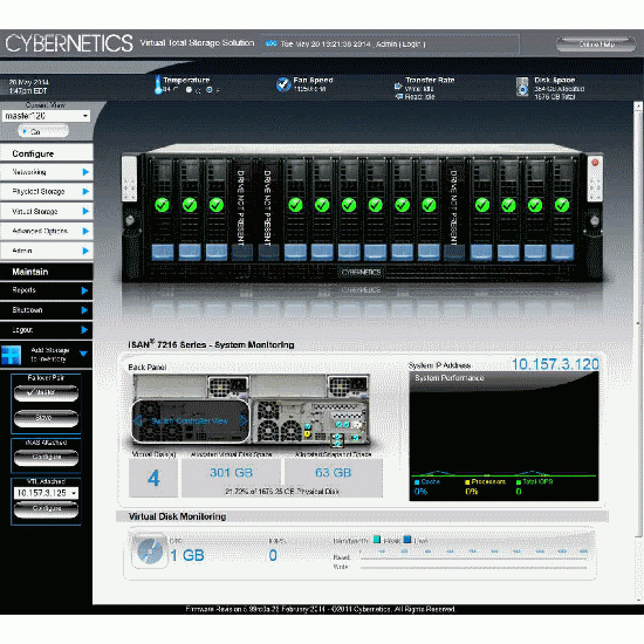This screenshot has width=644, height=644.
Task: Select the Fahrenheit temperature radio button
Action: [210, 89]
